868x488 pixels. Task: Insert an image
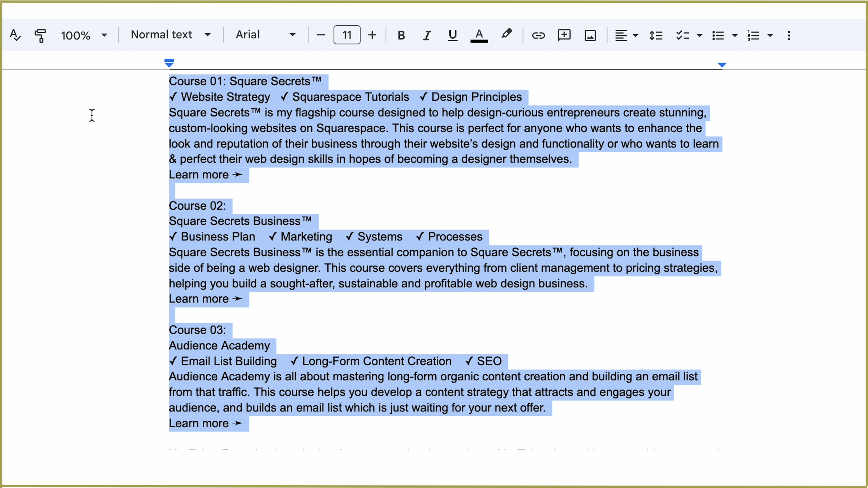[589, 35]
